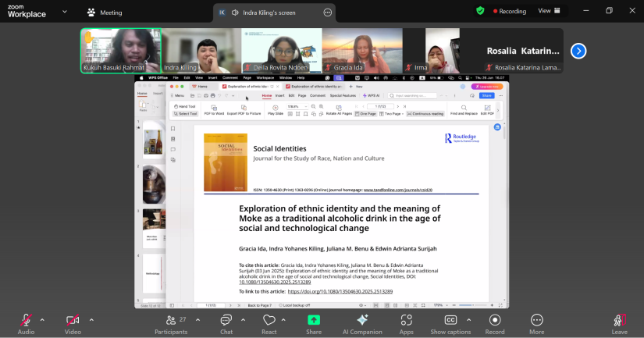Leave the meeting
The image size is (644, 338).
619,321
